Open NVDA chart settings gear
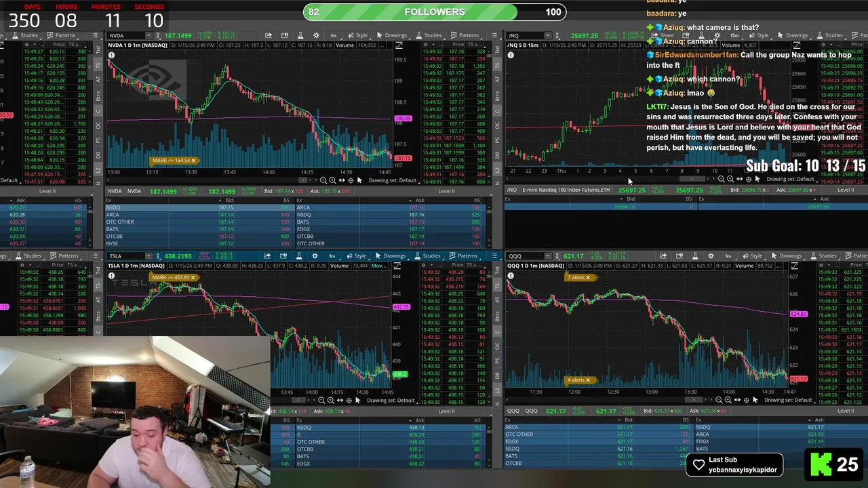The image size is (868, 488). (x=316, y=35)
